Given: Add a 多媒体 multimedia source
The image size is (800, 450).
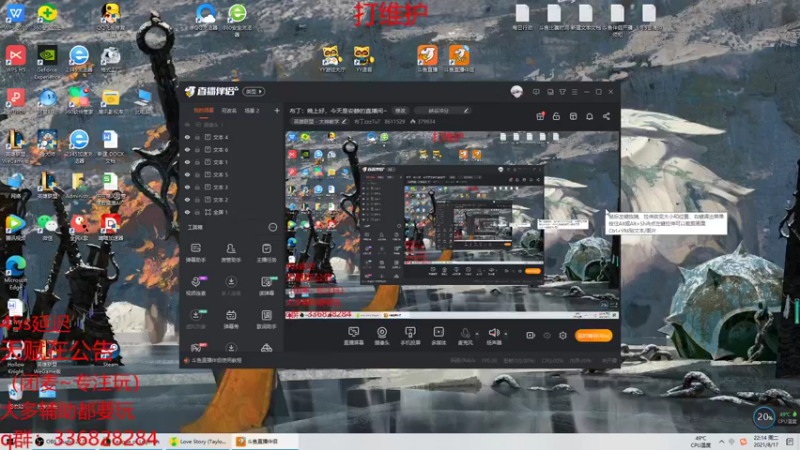Looking at the screenshot, I should 438,336.
